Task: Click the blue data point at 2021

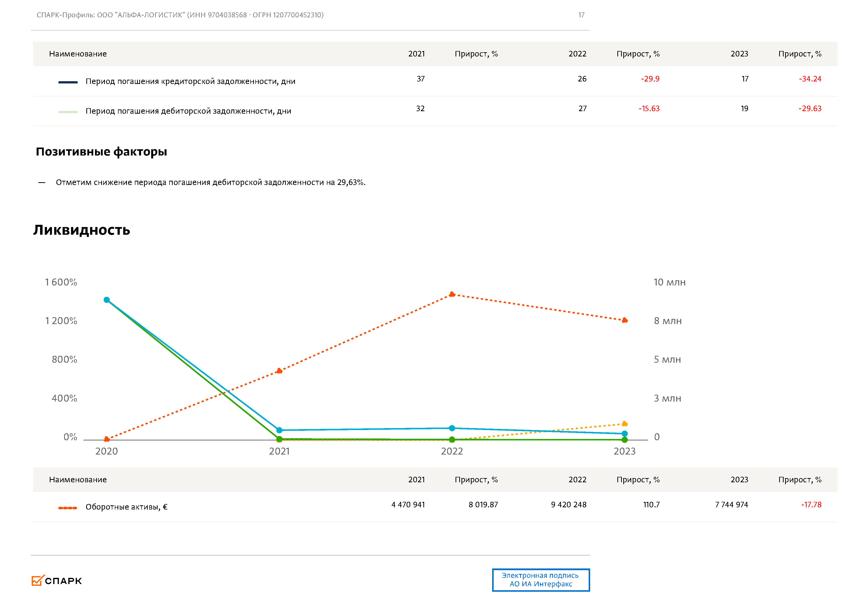Action: [x=279, y=430]
